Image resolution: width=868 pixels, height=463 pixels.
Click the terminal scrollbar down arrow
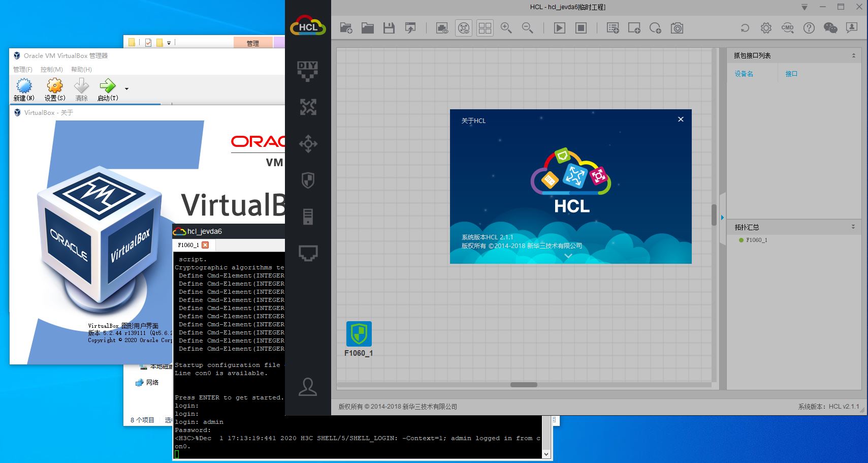coord(546,454)
